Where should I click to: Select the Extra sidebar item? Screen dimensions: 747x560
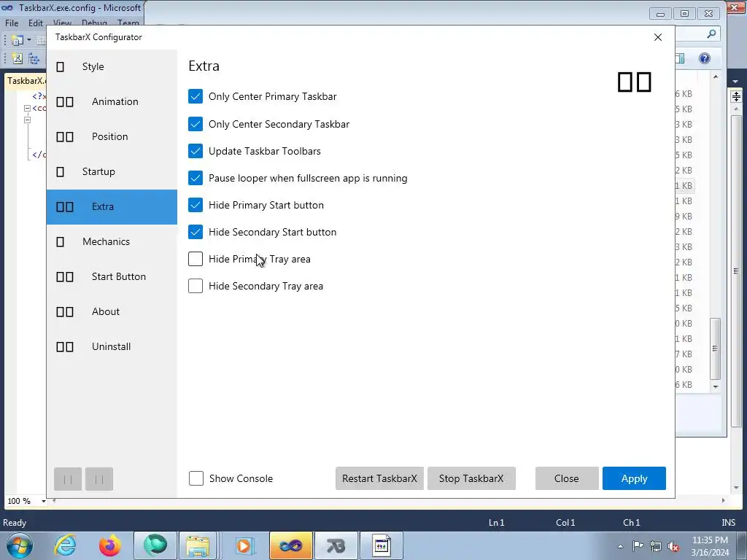[112, 206]
